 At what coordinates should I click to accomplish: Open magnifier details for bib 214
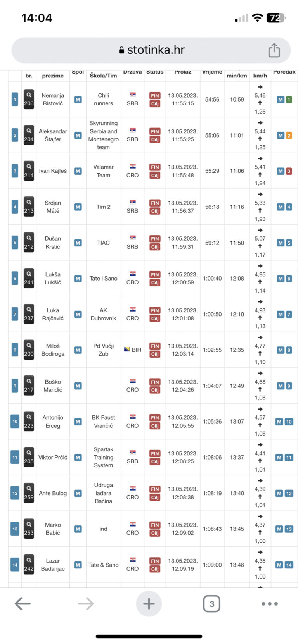point(29,171)
